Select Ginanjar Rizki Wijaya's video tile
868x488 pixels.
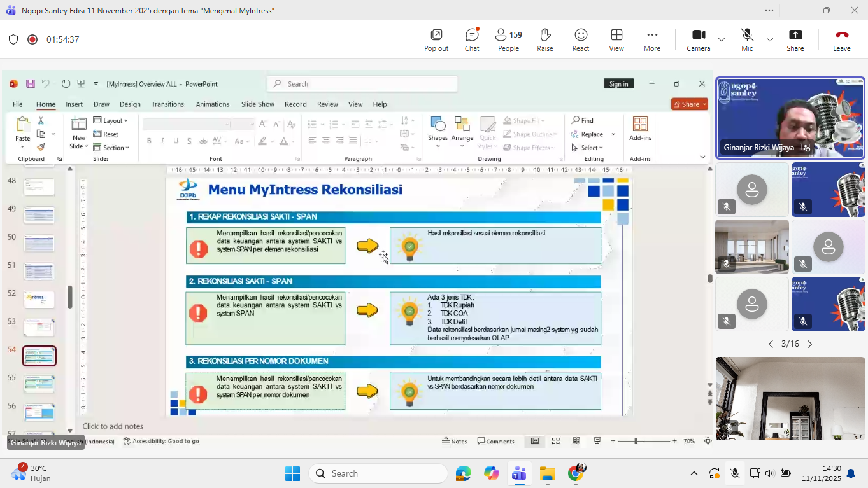(x=790, y=118)
